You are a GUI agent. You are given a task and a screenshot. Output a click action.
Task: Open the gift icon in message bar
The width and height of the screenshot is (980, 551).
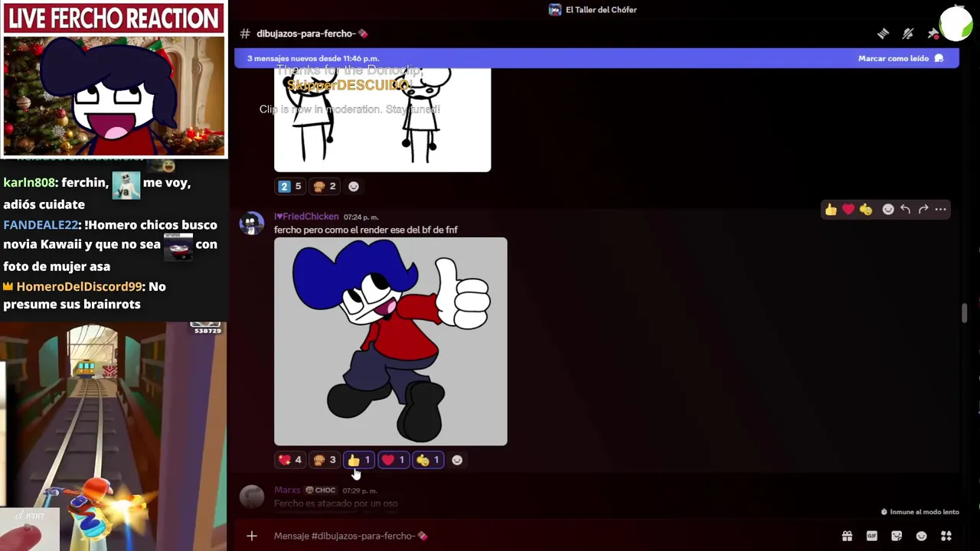click(x=847, y=536)
